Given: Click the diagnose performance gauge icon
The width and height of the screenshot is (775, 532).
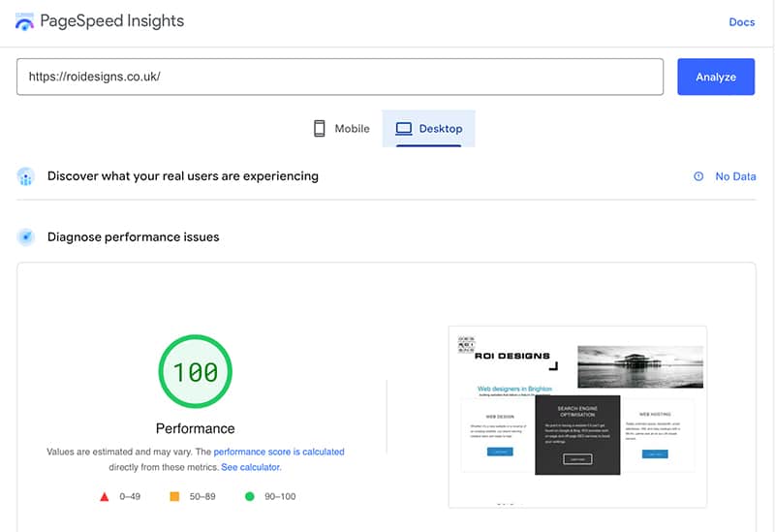Looking at the screenshot, I should [26, 236].
